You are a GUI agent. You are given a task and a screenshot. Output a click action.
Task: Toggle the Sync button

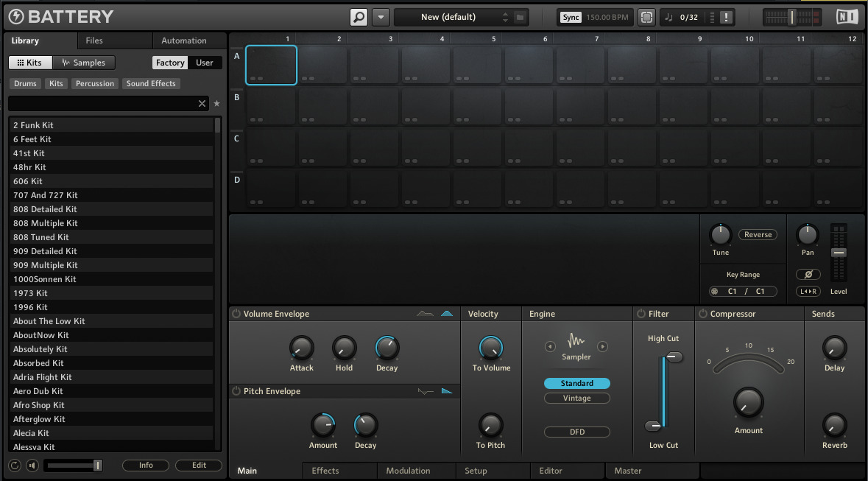[571, 17]
